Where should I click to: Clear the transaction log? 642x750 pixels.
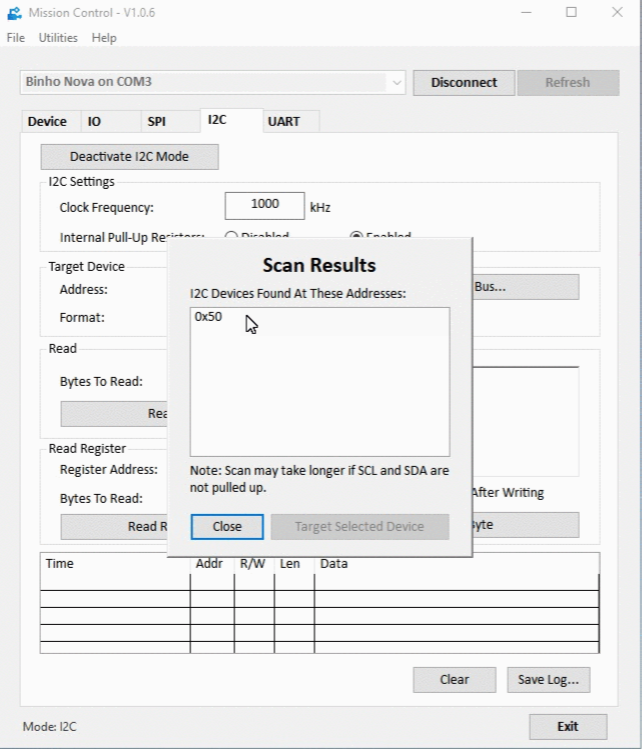[x=454, y=680]
